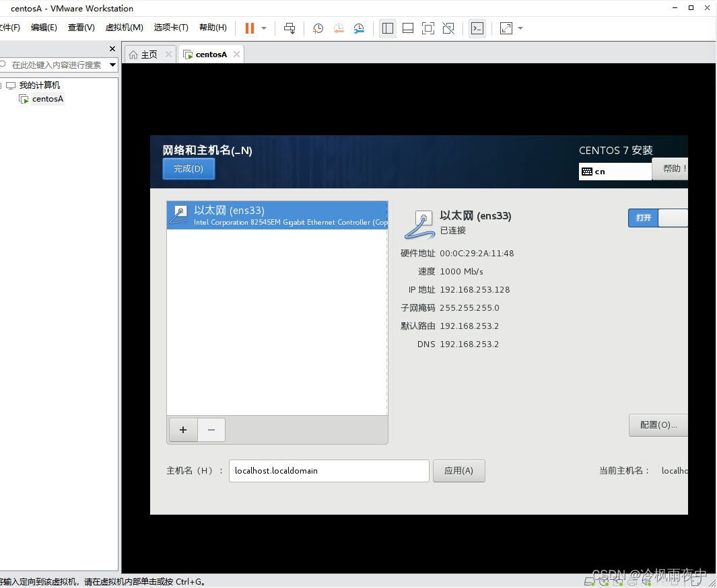Toggle the 打开 ethernet switch
Viewport: 717px width, 588px height.
tap(658, 218)
